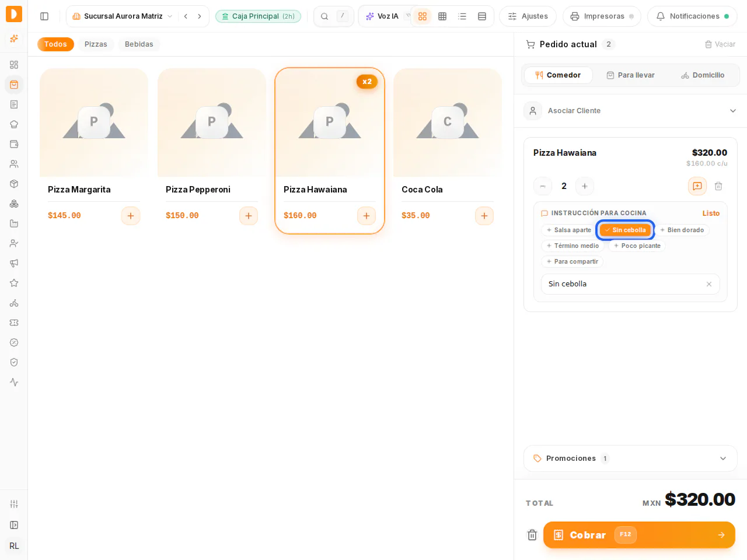Screen dimensions: 747x560
Task: Select the Pizzas category tab
Action: coord(96,44)
